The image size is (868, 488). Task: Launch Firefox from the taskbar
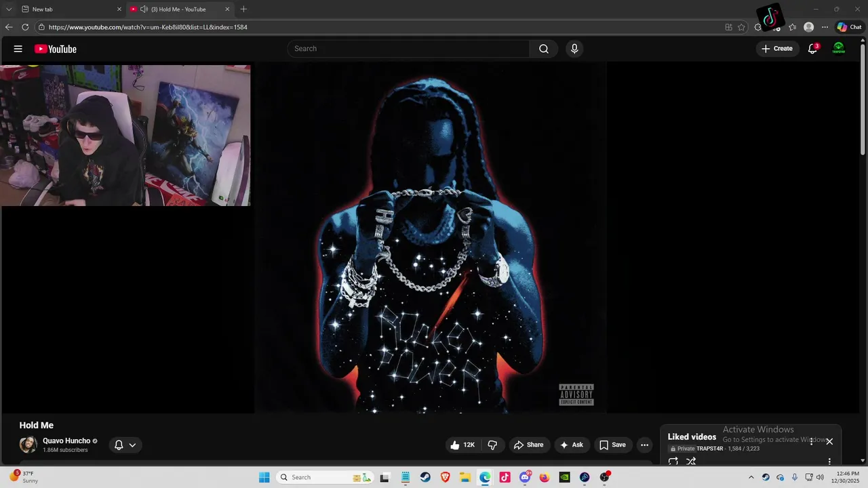pos(545,477)
